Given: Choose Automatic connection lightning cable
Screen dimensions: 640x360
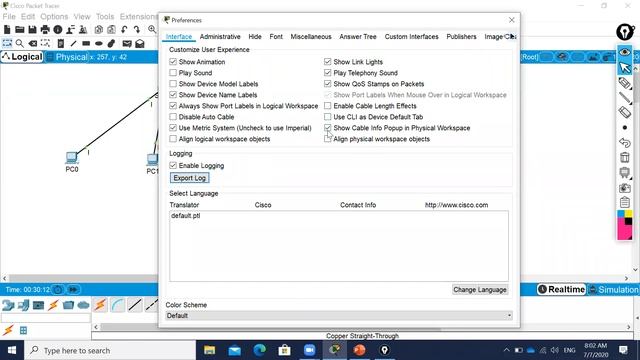Looking at the screenshot, I should click(100, 304).
